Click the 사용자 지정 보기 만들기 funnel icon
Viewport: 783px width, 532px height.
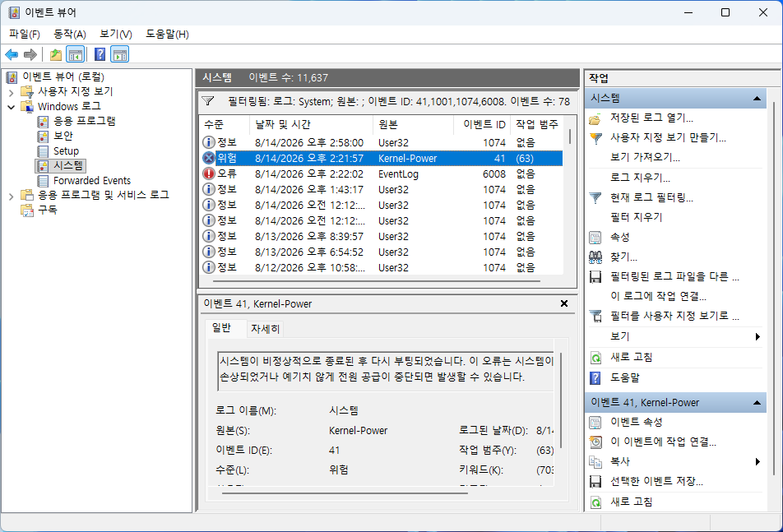pyautogui.click(x=595, y=138)
